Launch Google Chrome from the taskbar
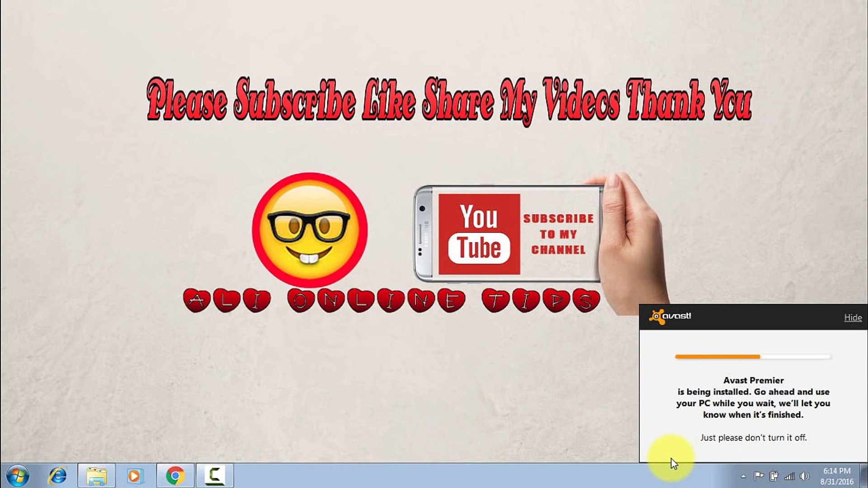This screenshot has width=868, height=488. pos(175,476)
